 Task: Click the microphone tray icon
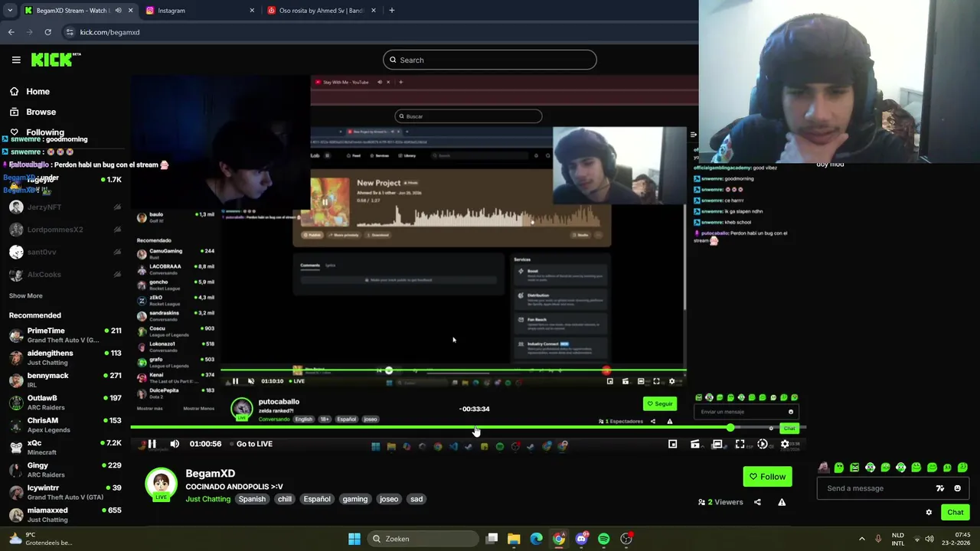coord(878,539)
